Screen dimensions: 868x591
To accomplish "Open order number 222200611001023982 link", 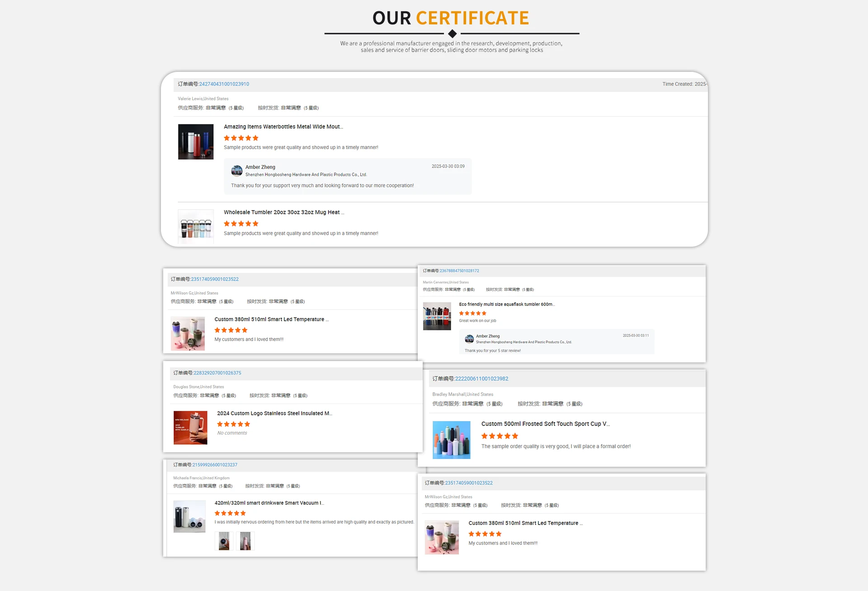I will [481, 379].
